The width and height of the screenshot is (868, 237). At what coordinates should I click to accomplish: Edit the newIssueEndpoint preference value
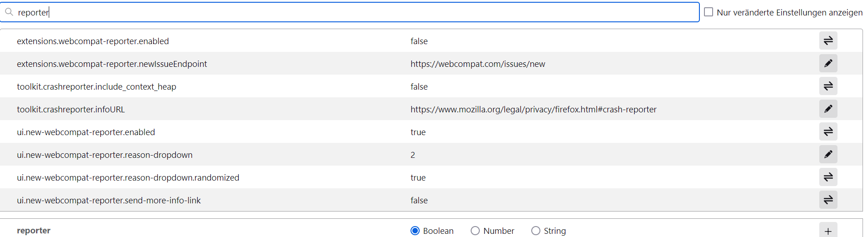point(828,63)
